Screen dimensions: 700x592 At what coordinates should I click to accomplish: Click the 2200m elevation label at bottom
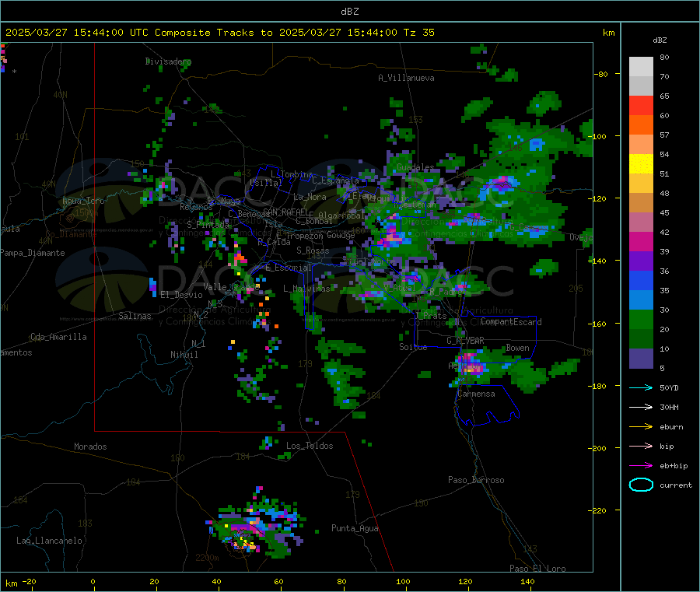[207, 558]
